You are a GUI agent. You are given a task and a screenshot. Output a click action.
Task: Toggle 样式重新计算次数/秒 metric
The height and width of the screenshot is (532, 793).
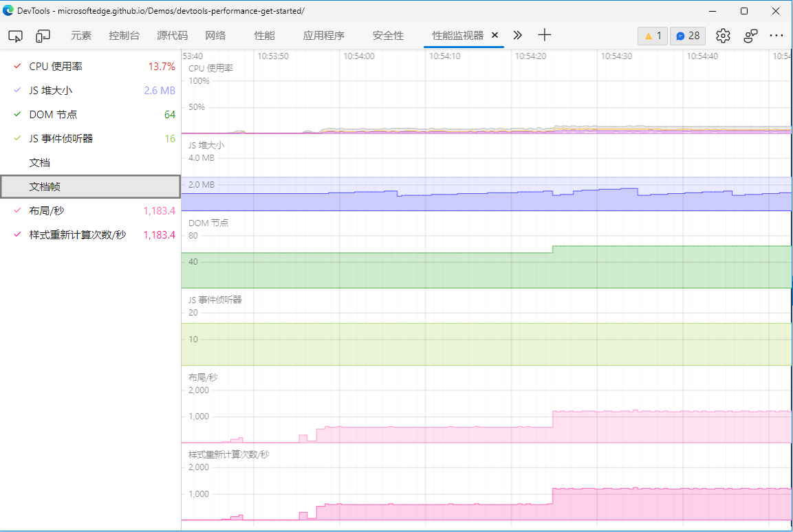point(91,235)
